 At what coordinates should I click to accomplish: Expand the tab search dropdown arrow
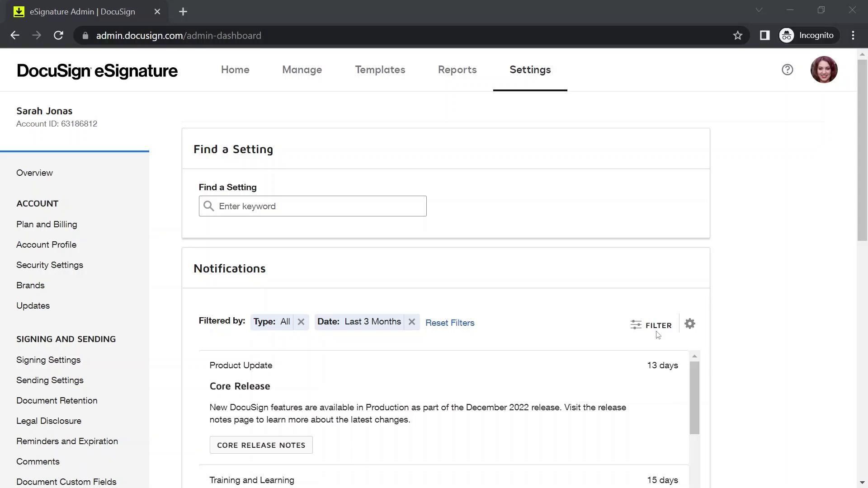pyautogui.click(x=759, y=10)
